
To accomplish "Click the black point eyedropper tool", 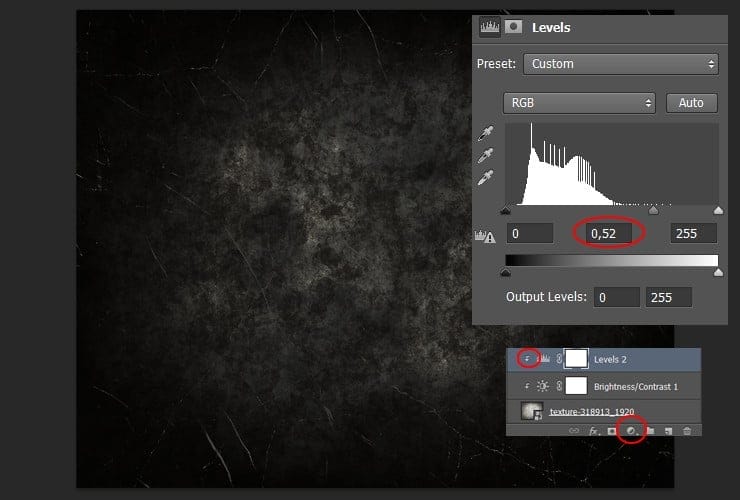I will (x=487, y=133).
